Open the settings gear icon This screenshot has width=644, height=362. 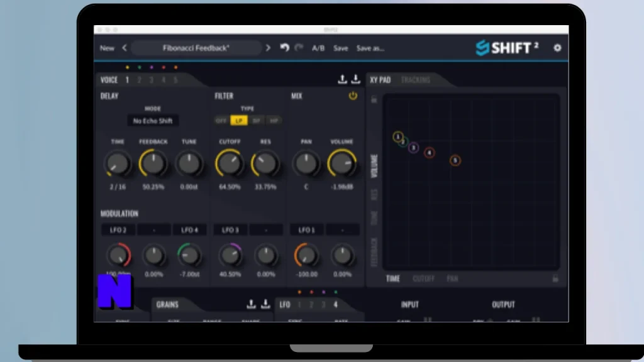[x=557, y=48]
